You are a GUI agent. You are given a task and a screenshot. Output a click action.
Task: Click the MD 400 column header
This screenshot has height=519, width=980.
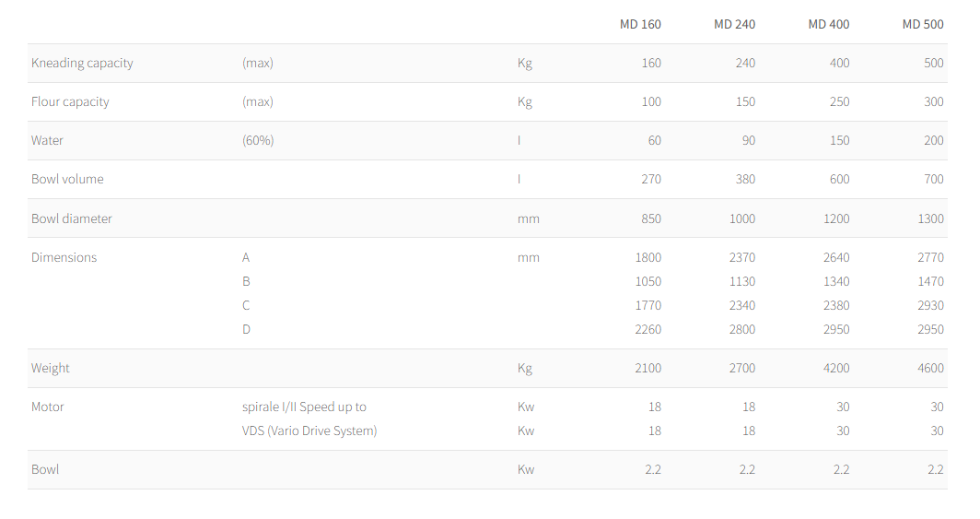point(828,24)
